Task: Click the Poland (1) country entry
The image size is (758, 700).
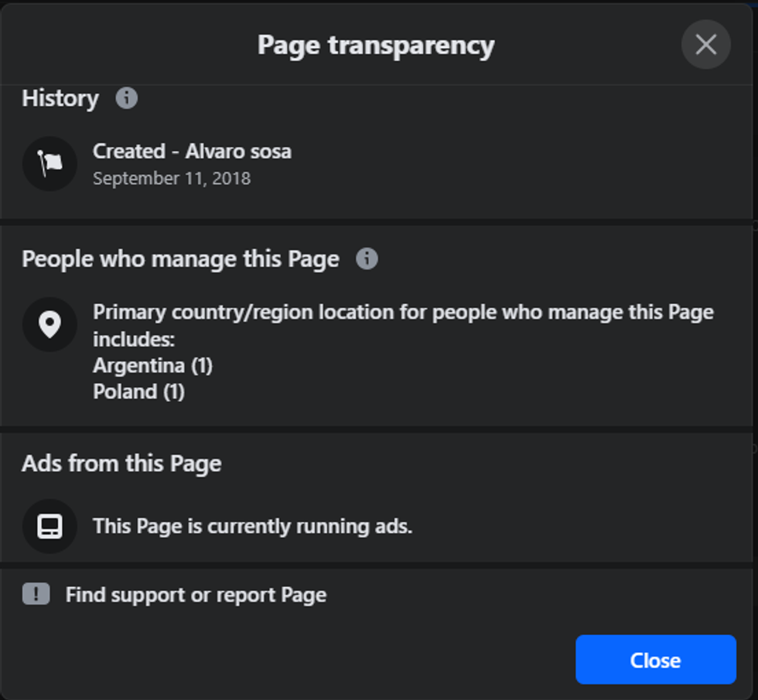Action: click(x=138, y=391)
